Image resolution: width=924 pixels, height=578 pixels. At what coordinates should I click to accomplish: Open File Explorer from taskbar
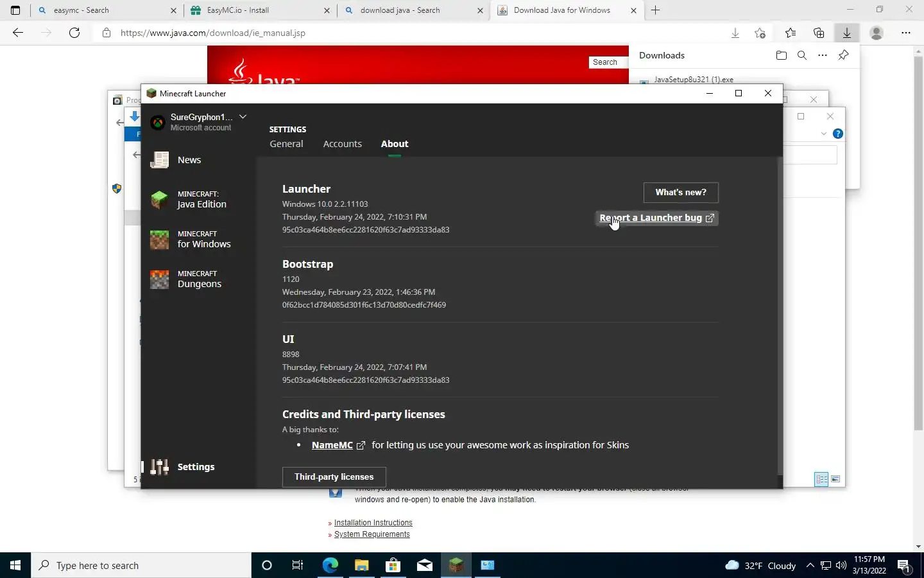[361, 565]
